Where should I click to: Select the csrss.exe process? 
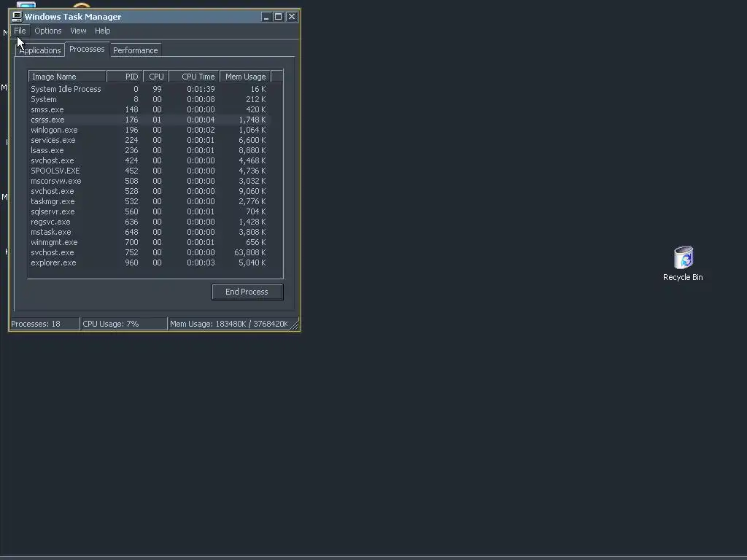(150, 120)
